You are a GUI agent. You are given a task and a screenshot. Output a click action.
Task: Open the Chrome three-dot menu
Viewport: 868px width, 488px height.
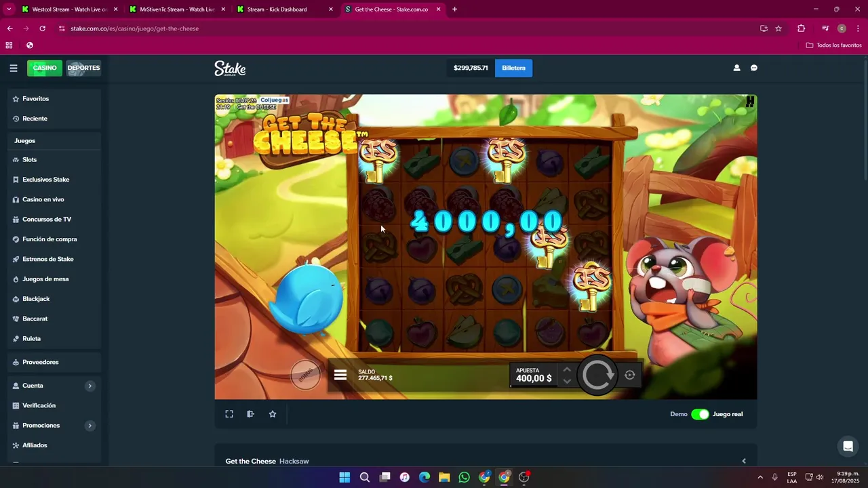(858, 28)
